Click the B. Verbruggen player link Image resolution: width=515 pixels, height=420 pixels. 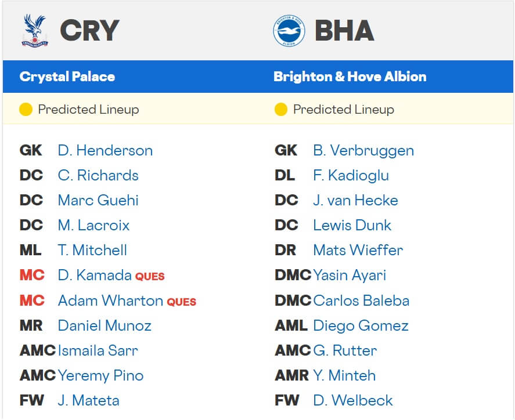pyautogui.click(x=363, y=150)
